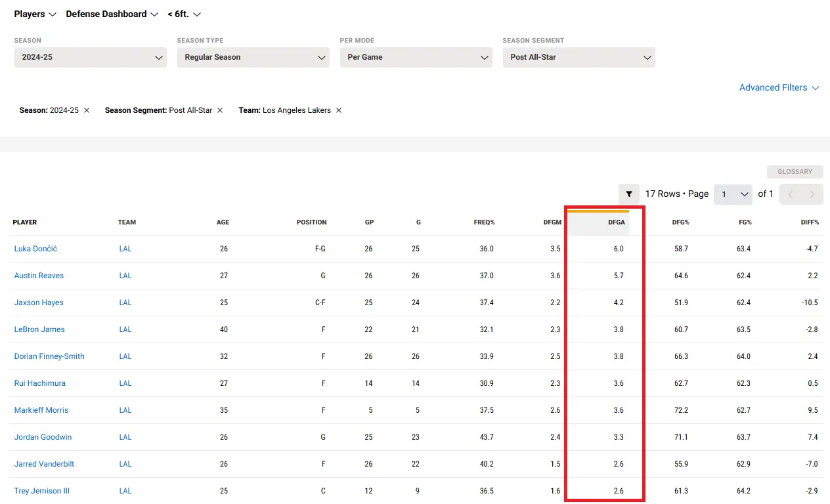Open the Season Type dropdown

coord(253,57)
